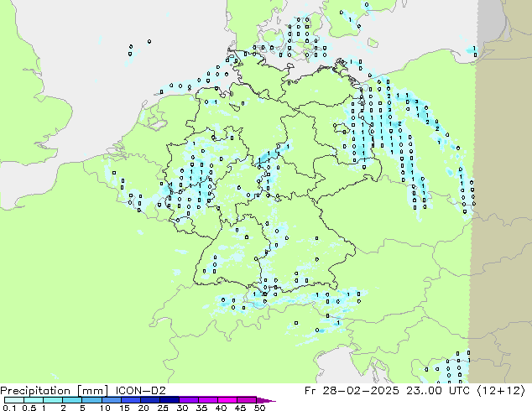Viewport: 532px width, 411px height.
Task: Click the "0.1" legend scale label
Action: pyautogui.click(x=9, y=408)
